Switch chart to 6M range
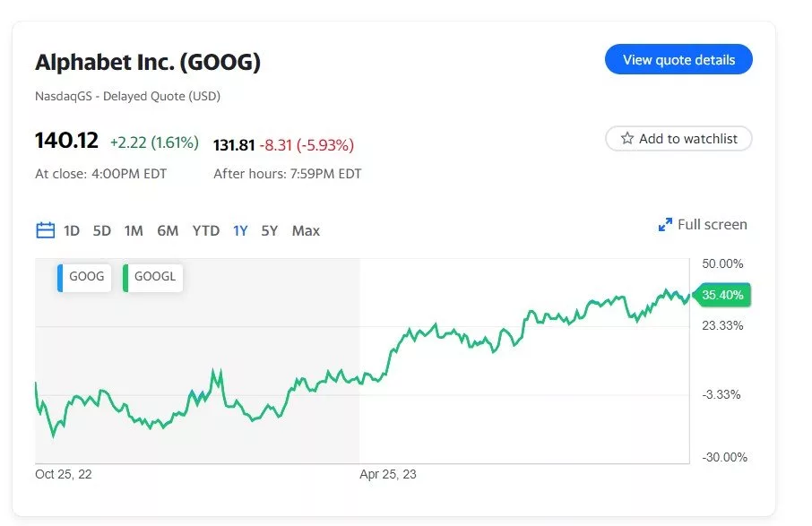This screenshot has height=526, width=812. click(x=168, y=231)
